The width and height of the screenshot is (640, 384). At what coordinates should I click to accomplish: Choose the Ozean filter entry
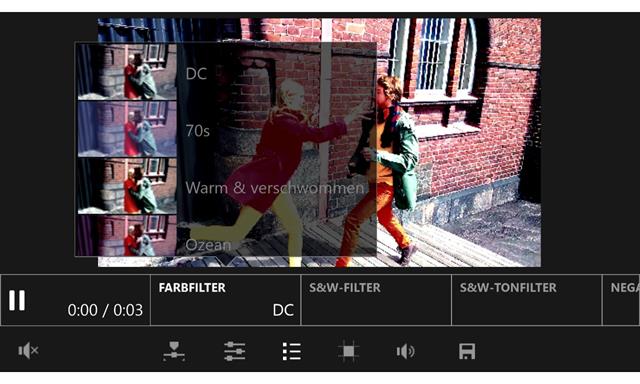208,244
